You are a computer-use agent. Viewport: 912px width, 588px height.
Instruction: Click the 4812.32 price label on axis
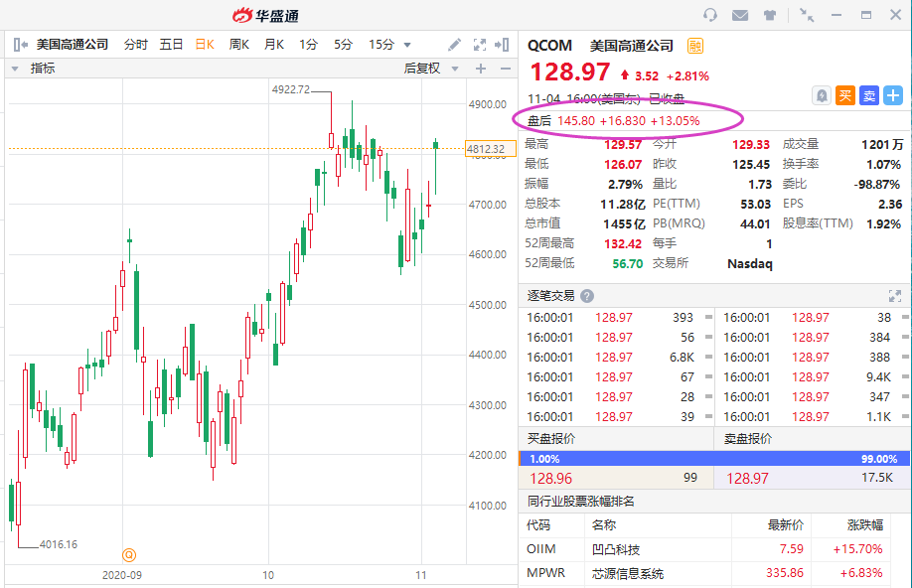click(x=491, y=149)
